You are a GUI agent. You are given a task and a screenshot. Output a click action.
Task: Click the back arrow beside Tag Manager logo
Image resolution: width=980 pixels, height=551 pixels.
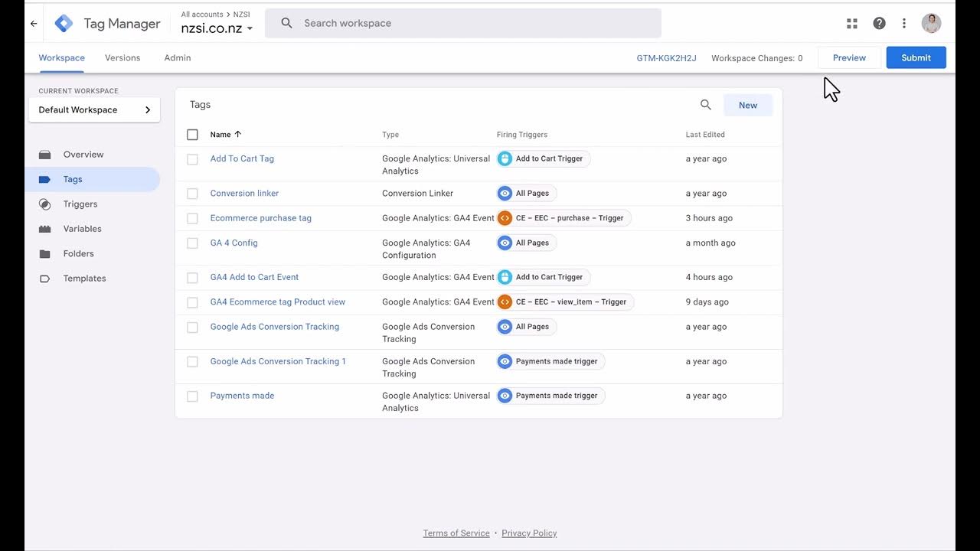coord(34,24)
